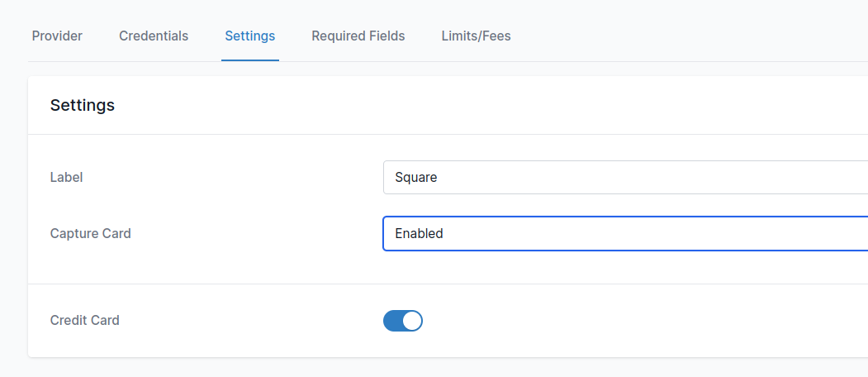Open the Limits/Fees tab

click(476, 36)
